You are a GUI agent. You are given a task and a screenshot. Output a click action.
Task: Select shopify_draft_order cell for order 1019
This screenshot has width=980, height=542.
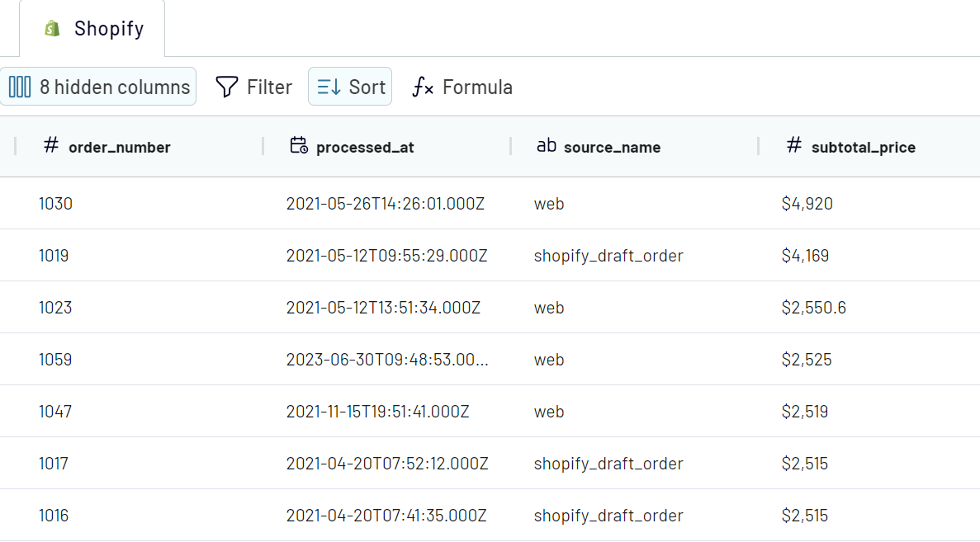[x=608, y=256]
